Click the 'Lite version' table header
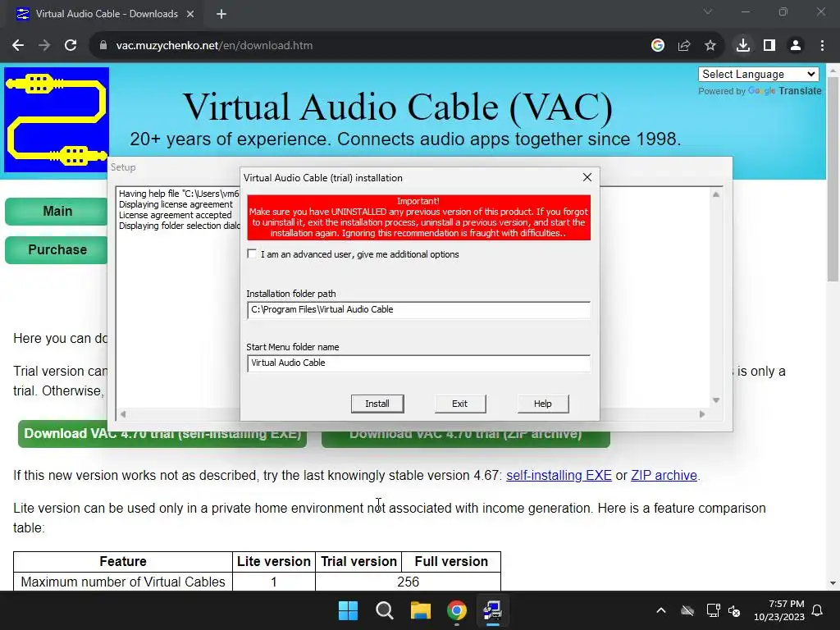 [x=274, y=561]
